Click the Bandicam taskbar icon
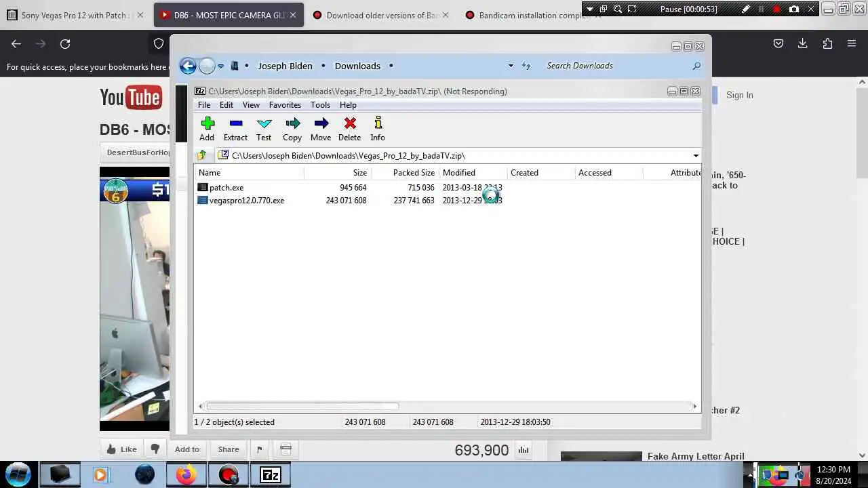This screenshot has height=488, width=868. click(229, 474)
